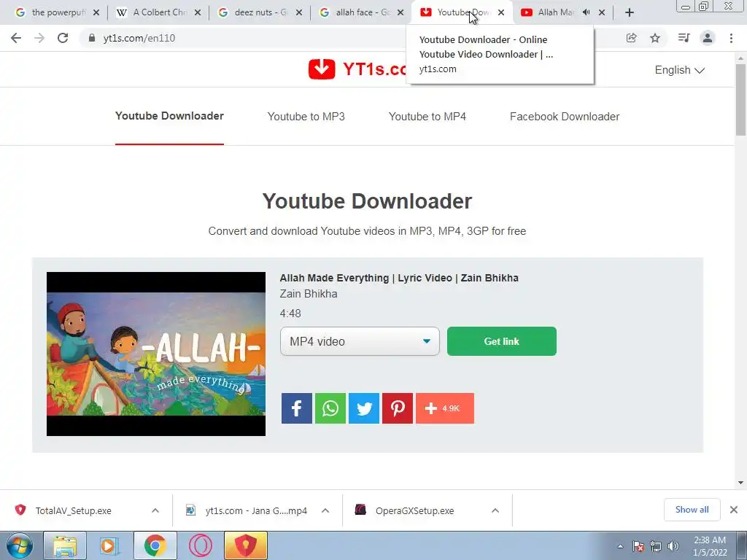
Task: Open Chrome's three-dot menu
Action: pos(731,38)
